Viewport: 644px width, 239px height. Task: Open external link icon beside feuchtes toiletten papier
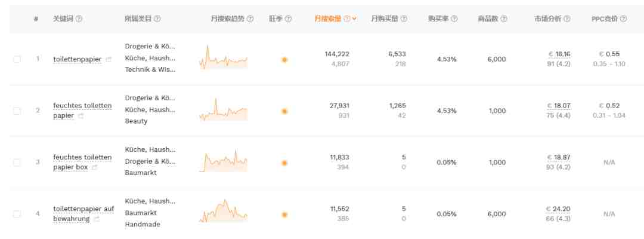[x=80, y=117]
